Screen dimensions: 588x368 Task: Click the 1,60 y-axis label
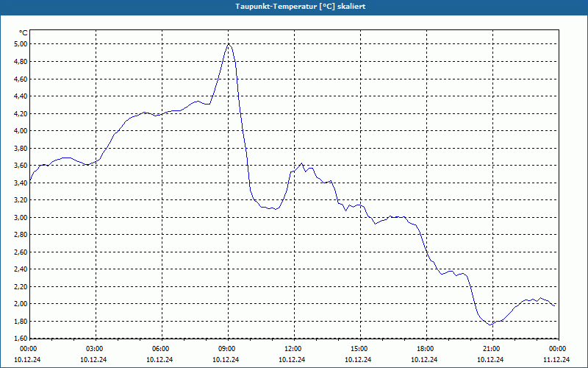21,339
